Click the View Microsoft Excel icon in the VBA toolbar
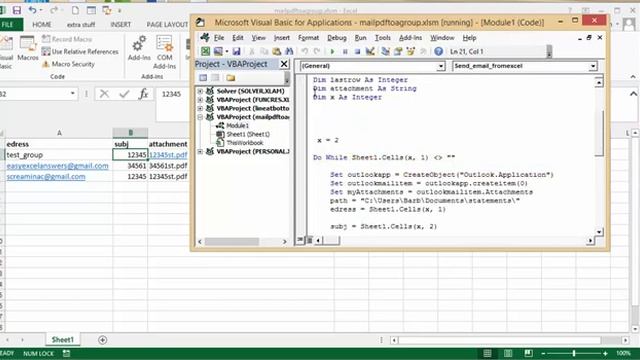This screenshot has width=640, height=360. point(205,51)
